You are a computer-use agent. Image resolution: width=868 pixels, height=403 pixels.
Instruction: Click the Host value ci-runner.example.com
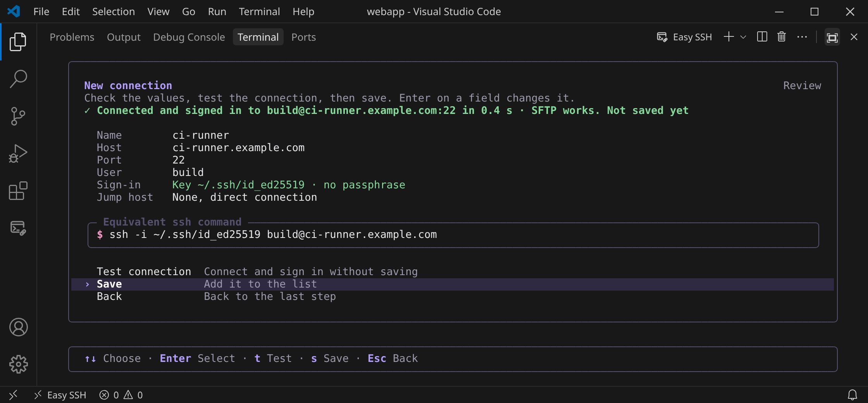click(x=238, y=148)
